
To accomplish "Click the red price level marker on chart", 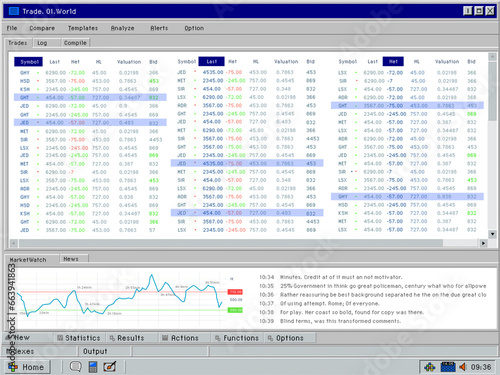I will coord(235,292).
